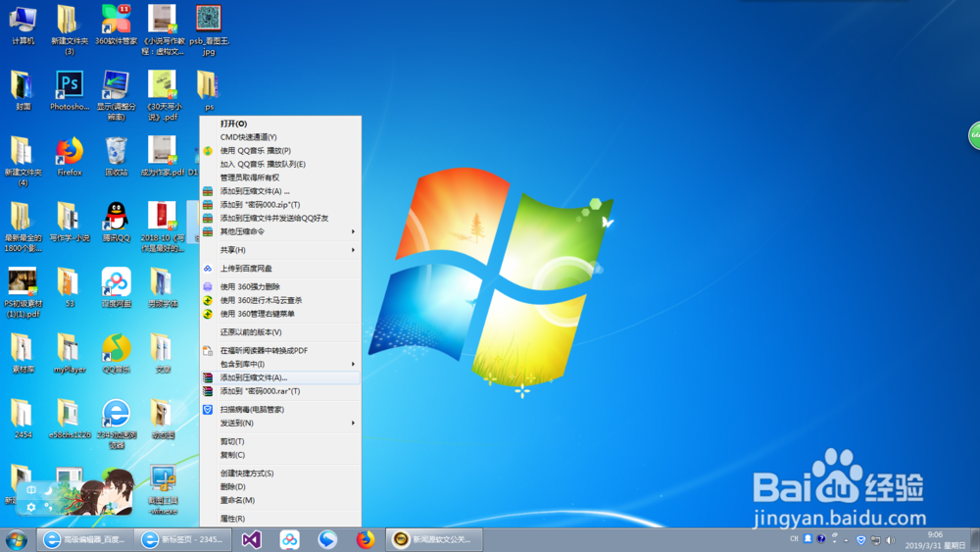
Task: Select the 2345加速浏览器 desktop shortcut
Action: tap(117, 424)
